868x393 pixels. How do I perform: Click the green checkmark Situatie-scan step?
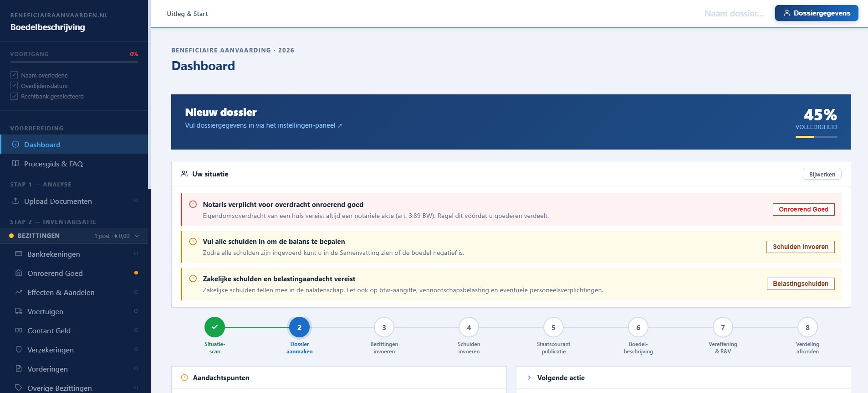[x=215, y=327]
